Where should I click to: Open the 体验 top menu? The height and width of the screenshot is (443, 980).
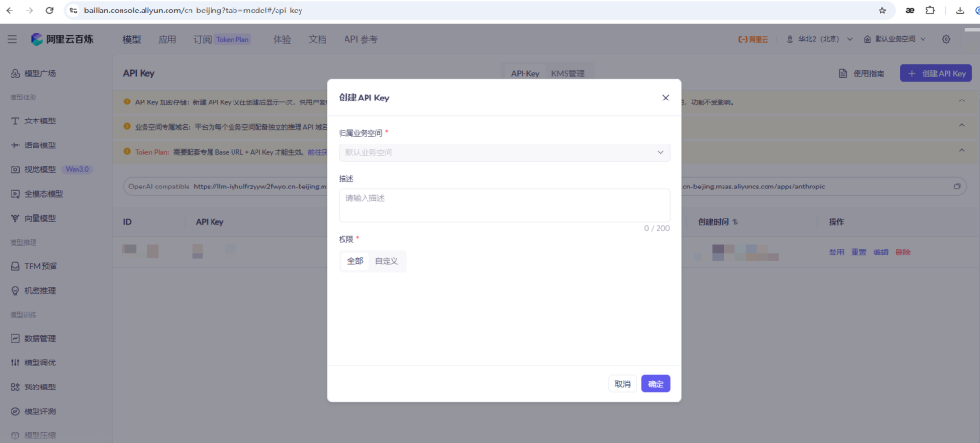(282, 39)
